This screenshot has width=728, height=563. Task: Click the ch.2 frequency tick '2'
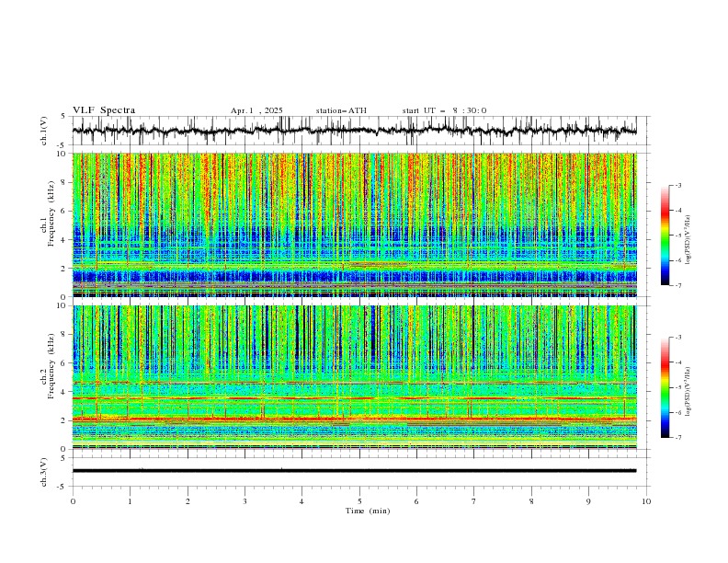[64, 420]
